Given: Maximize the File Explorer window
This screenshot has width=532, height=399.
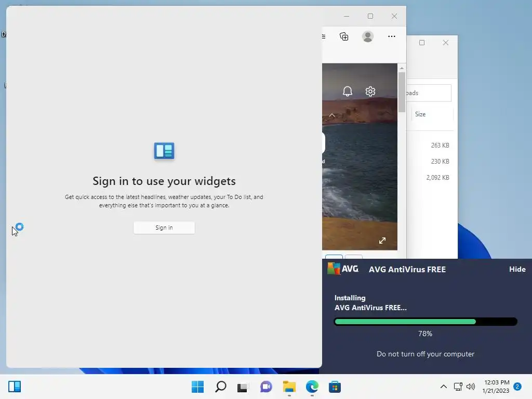Looking at the screenshot, I should coord(422,43).
